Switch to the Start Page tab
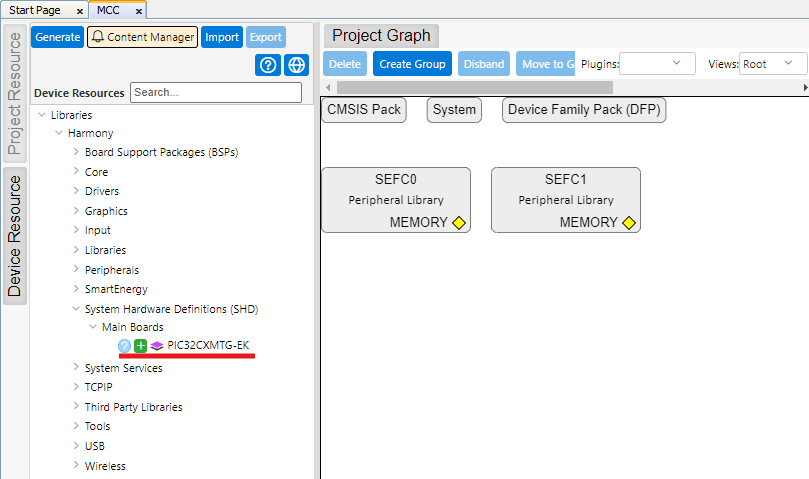Image resolution: width=809 pixels, height=479 pixels. tap(37, 10)
